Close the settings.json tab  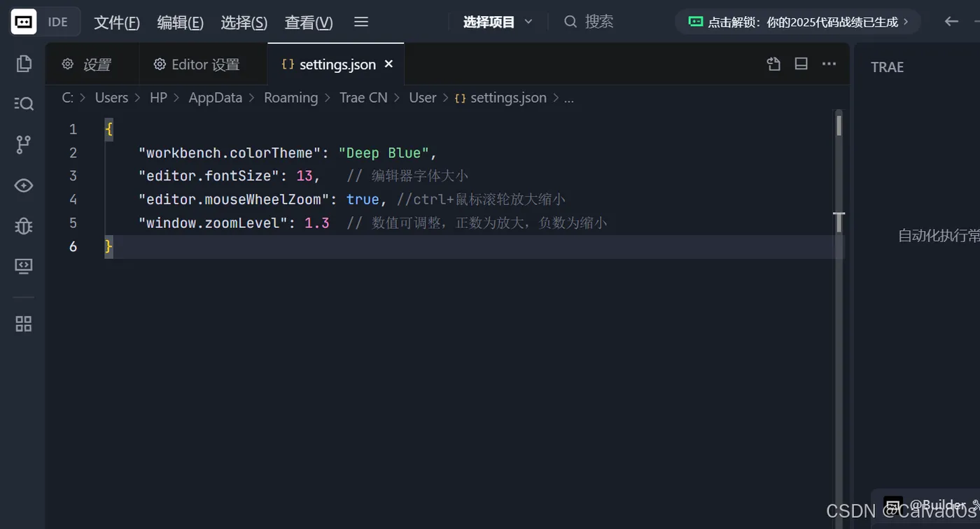(x=389, y=64)
